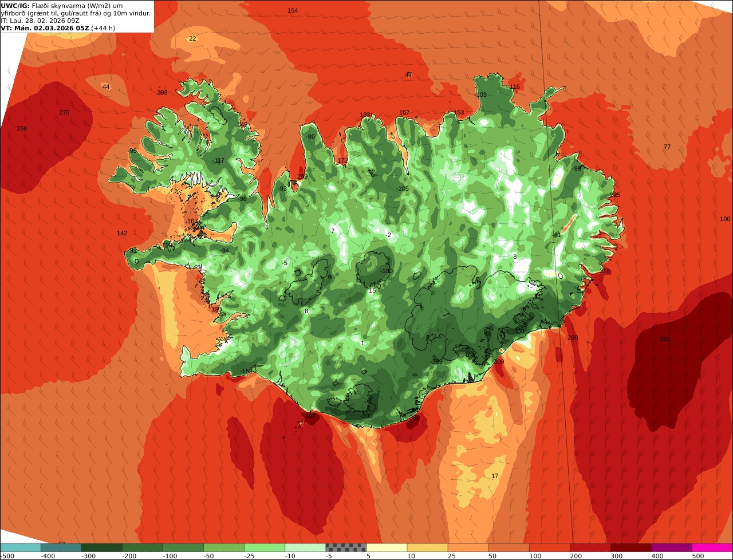Click the valid time 'VT: Mán. 02.03.2026 05Z'
Image resolution: width=733 pixels, height=560 pixels.
[44, 28]
